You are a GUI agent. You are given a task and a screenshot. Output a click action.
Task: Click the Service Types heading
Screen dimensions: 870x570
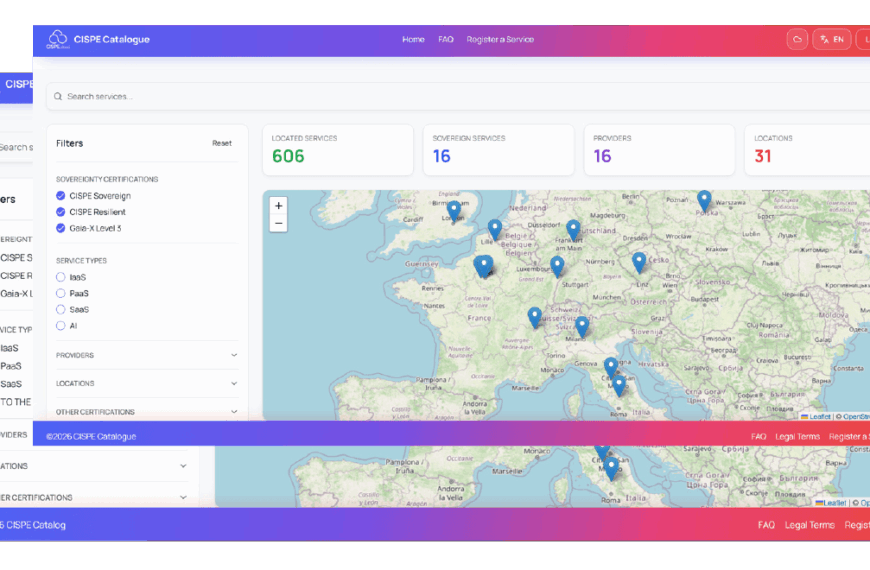click(81, 260)
